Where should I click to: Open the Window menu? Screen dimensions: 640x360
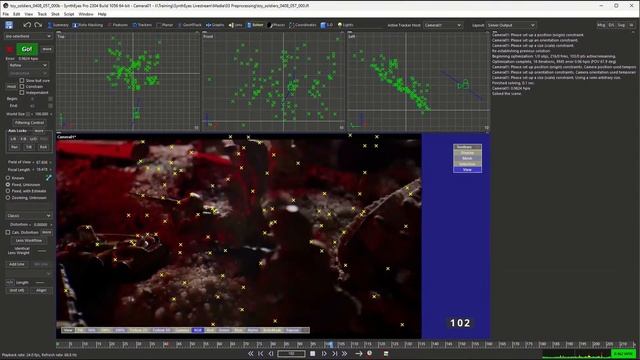coord(86,14)
